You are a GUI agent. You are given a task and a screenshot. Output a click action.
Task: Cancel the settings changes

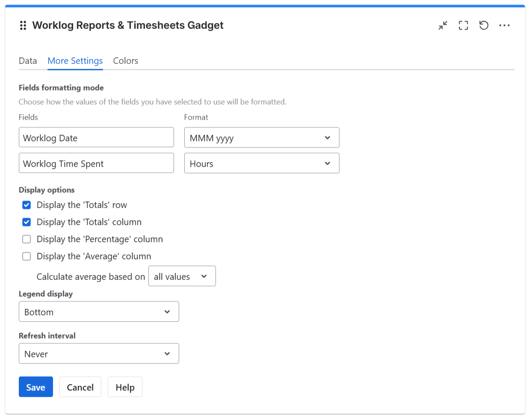tap(80, 387)
